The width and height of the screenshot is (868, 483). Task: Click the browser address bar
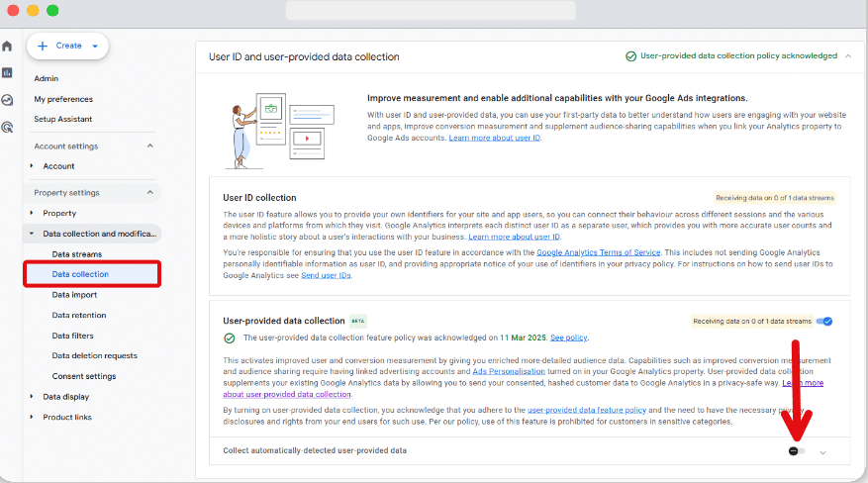point(431,11)
